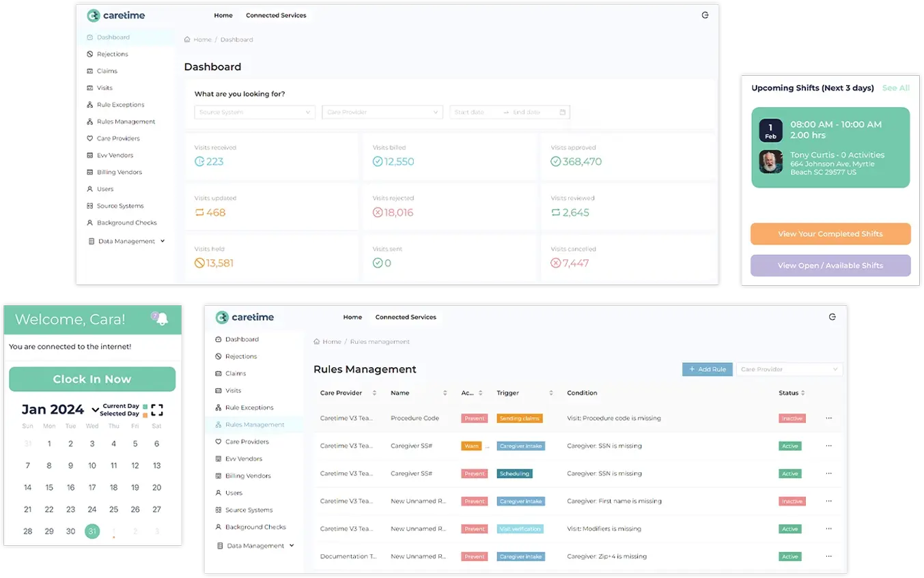Open Tony Curtis shift card avatar
Image resolution: width=924 pixels, height=578 pixels.
pyautogui.click(x=771, y=162)
